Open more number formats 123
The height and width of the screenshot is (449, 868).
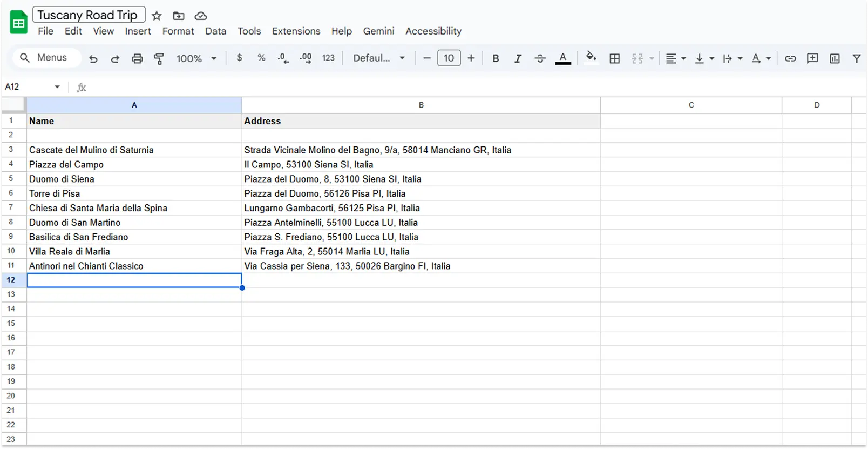(328, 58)
